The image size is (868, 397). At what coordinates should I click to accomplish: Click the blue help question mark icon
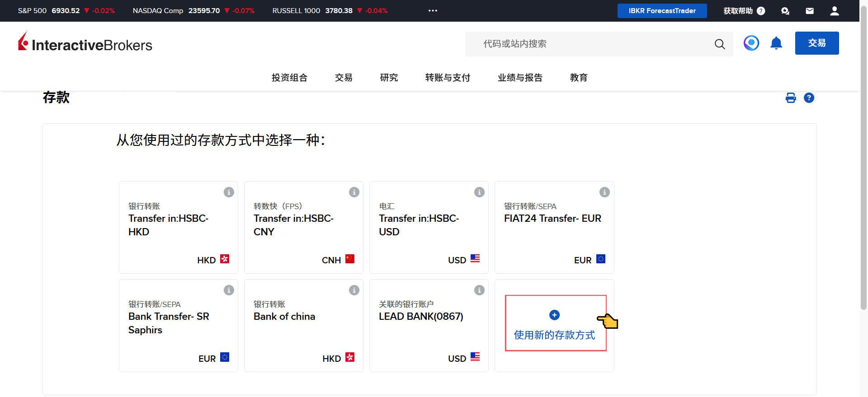click(x=809, y=98)
